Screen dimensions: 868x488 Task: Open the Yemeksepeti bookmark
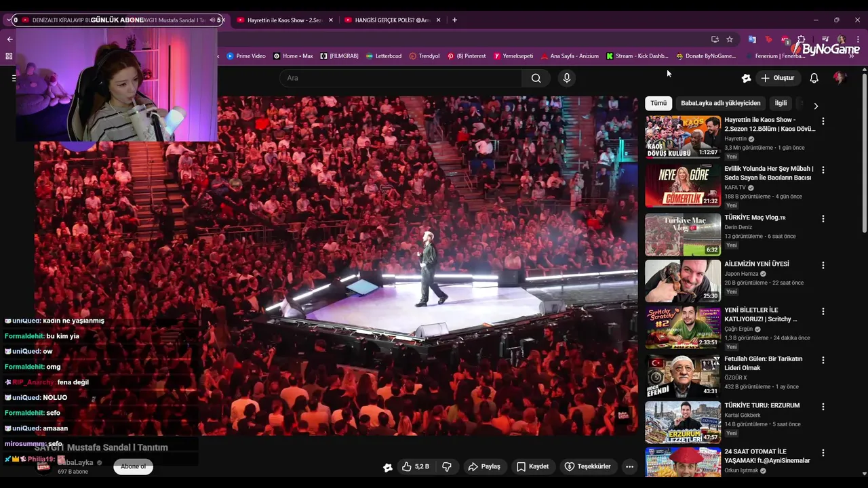[x=513, y=56]
